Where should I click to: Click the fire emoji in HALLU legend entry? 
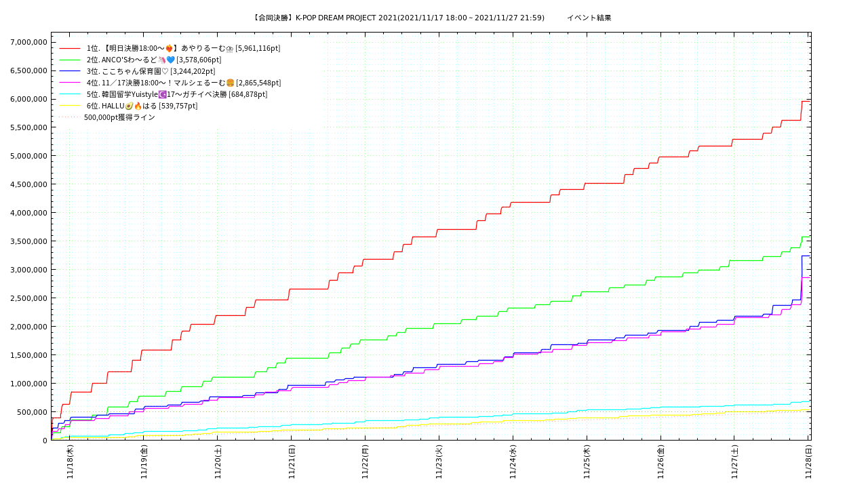[x=138, y=106]
